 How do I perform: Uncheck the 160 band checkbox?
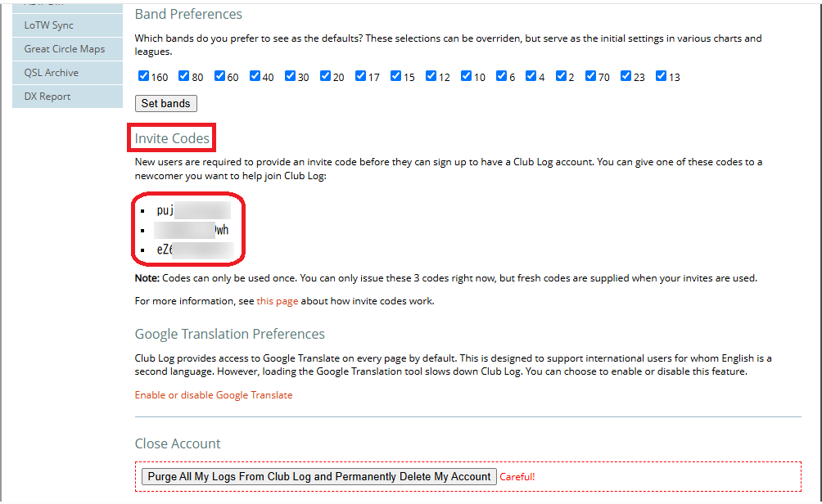(x=143, y=76)
